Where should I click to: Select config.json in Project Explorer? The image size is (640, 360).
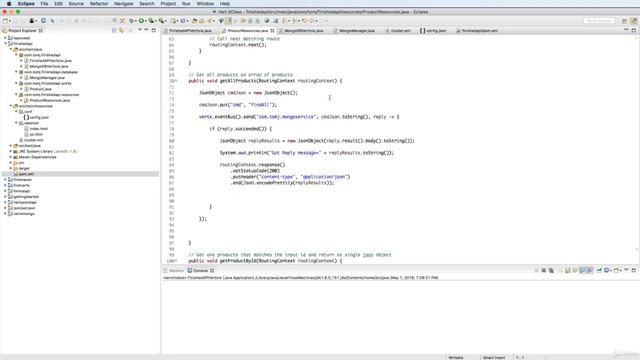39,118
